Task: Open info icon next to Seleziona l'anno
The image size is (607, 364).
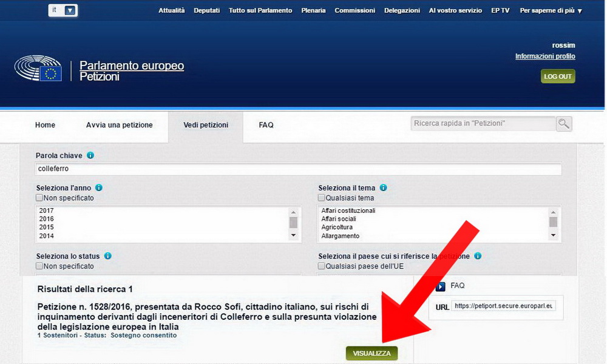Action: coord(99,187)
